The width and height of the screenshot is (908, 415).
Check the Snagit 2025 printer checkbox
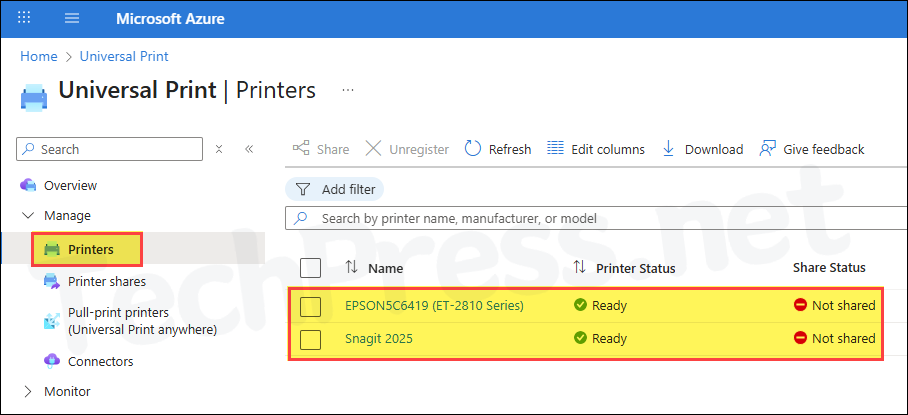(310, 340)
